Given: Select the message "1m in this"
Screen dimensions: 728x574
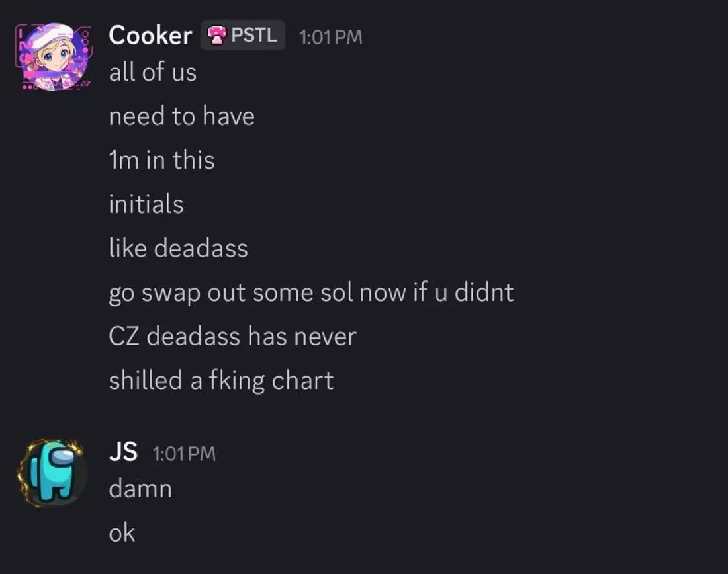Looking at the screenshot, I should click(x=161, y=160).
